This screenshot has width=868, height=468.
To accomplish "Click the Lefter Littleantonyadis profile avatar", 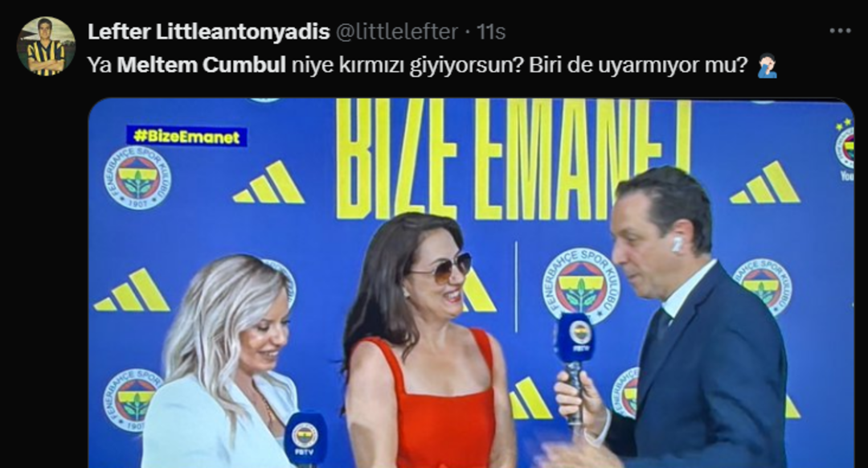I will 46,46.
